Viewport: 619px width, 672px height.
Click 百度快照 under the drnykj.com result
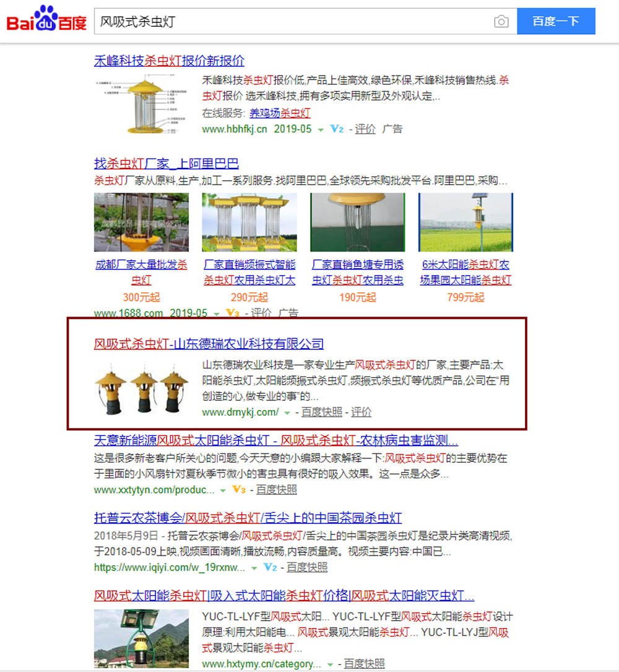tap(321, 412)
